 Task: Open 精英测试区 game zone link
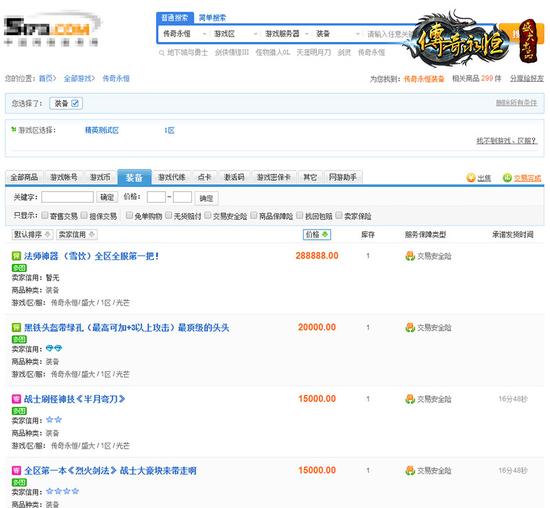tap(102, 130)
